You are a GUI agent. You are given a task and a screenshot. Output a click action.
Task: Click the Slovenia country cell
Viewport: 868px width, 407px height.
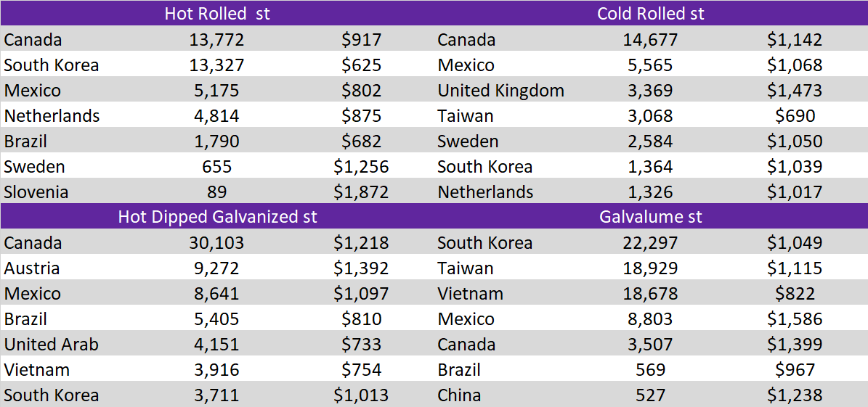click(x=36, y=192)
